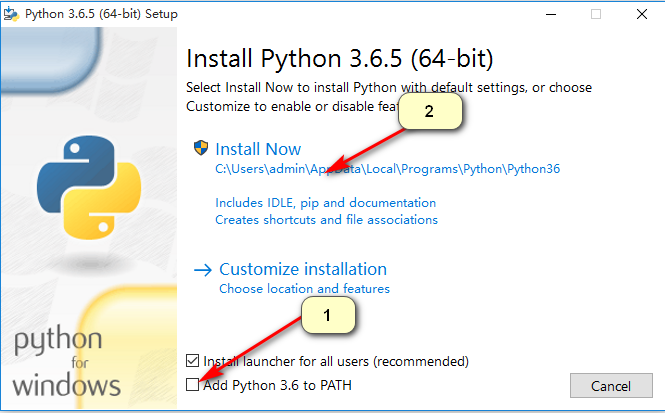Click the disabled maximize button
The width and height of the screenshot is (665, 413).
(x=596, y=14)
